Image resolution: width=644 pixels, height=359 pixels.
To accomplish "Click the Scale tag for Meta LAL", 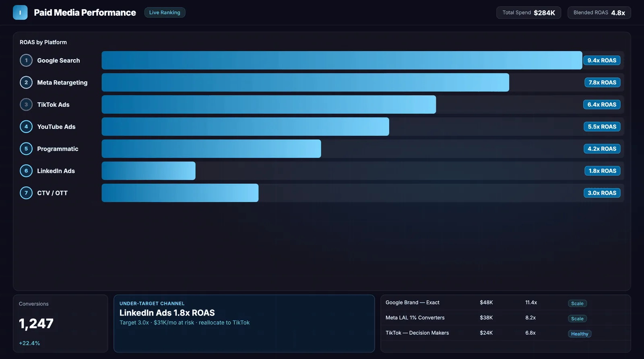I will (577, 319).
